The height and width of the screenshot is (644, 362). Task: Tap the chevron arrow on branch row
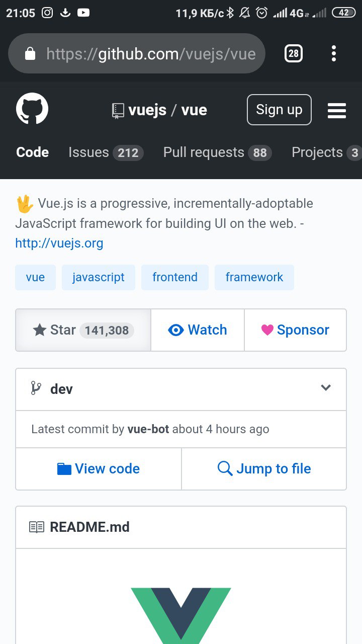(x=326, y=388)
